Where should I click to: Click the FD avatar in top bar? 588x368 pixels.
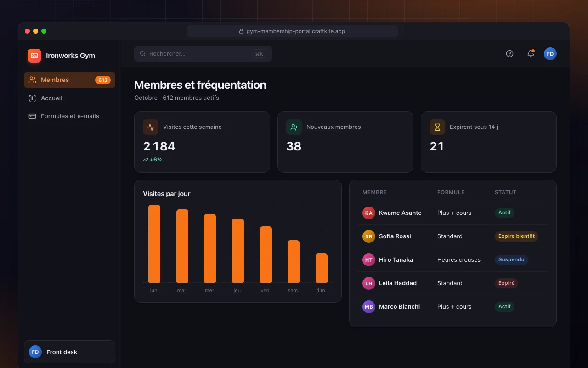click(x=550, y=54)
